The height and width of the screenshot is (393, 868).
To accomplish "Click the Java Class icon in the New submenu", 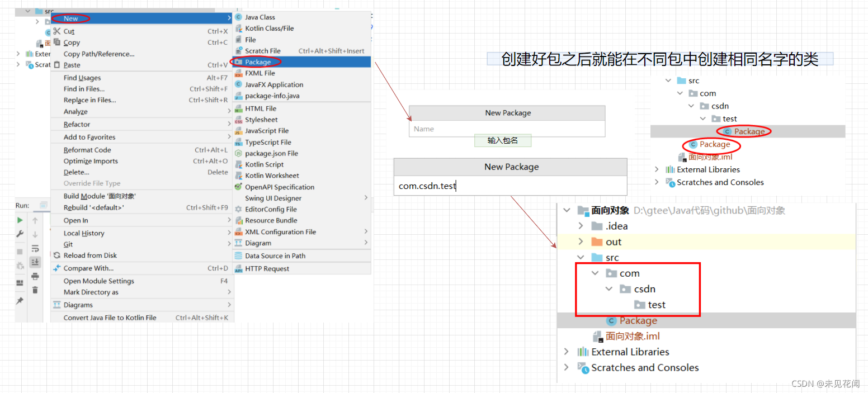I will (239, 17).
